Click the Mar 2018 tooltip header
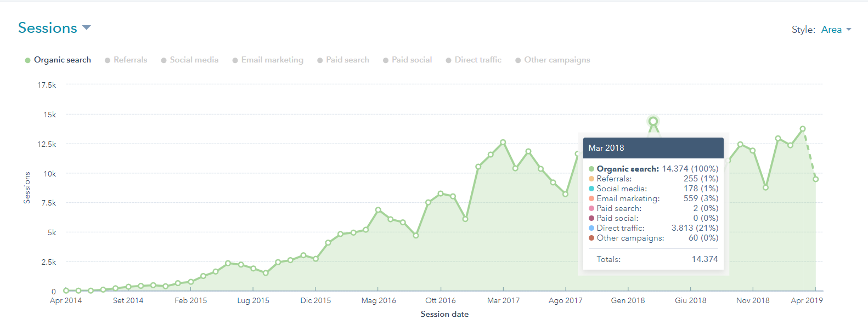Screen dimensions: 868x336 [653, 148]
